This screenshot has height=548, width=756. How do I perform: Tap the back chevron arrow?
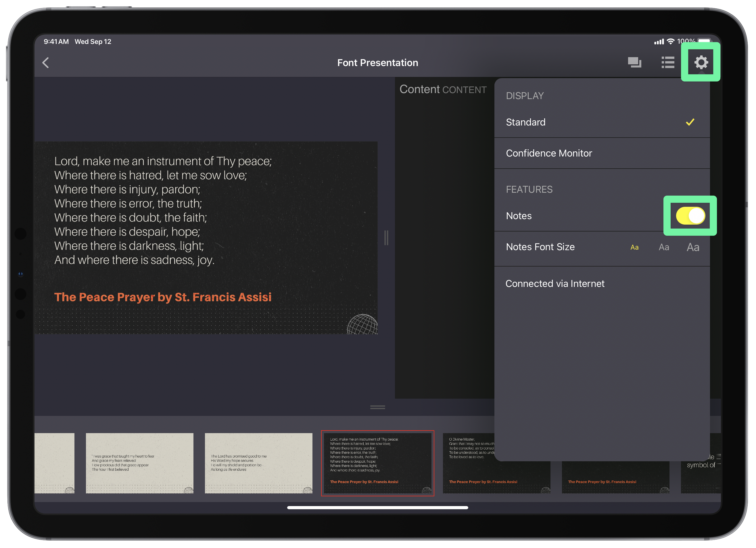[46, 63]
